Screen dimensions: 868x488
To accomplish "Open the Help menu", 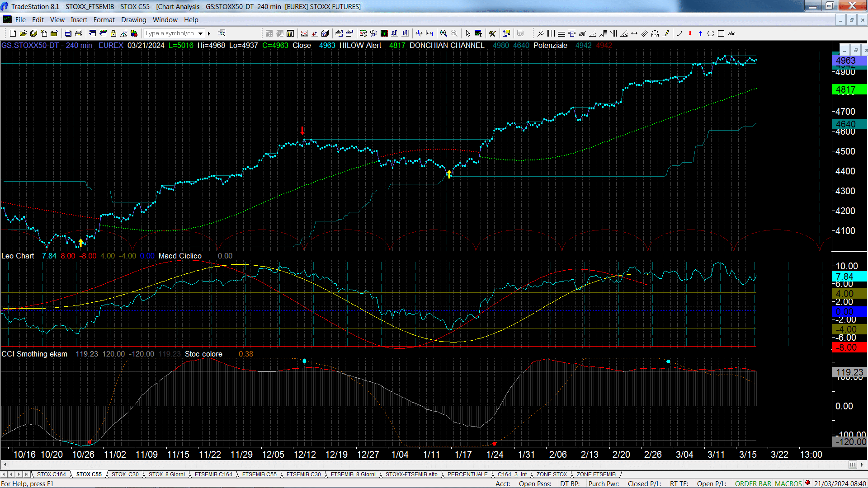I will [191, 20].
